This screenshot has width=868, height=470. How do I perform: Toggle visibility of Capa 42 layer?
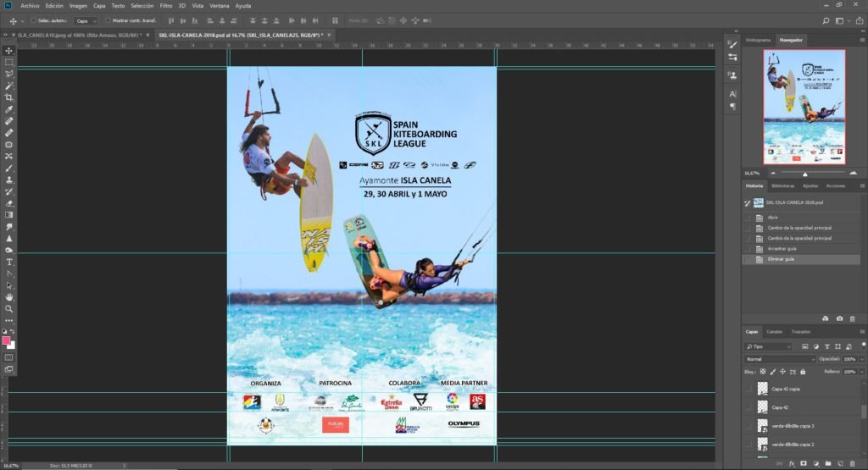(x=748, y=407)
